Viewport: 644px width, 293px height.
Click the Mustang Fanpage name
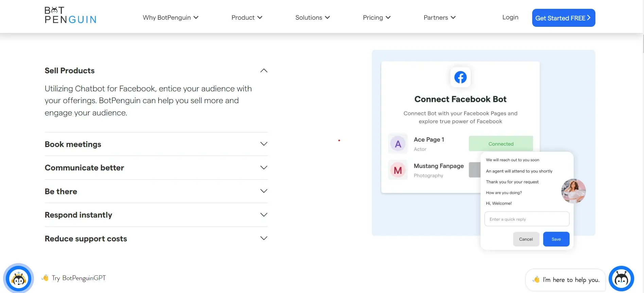coord(439,166)
